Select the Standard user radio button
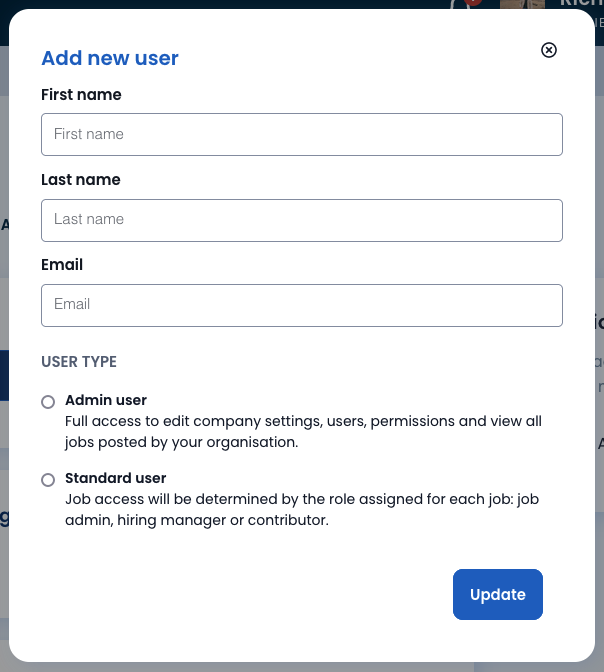604x672 pixels. 48,480
